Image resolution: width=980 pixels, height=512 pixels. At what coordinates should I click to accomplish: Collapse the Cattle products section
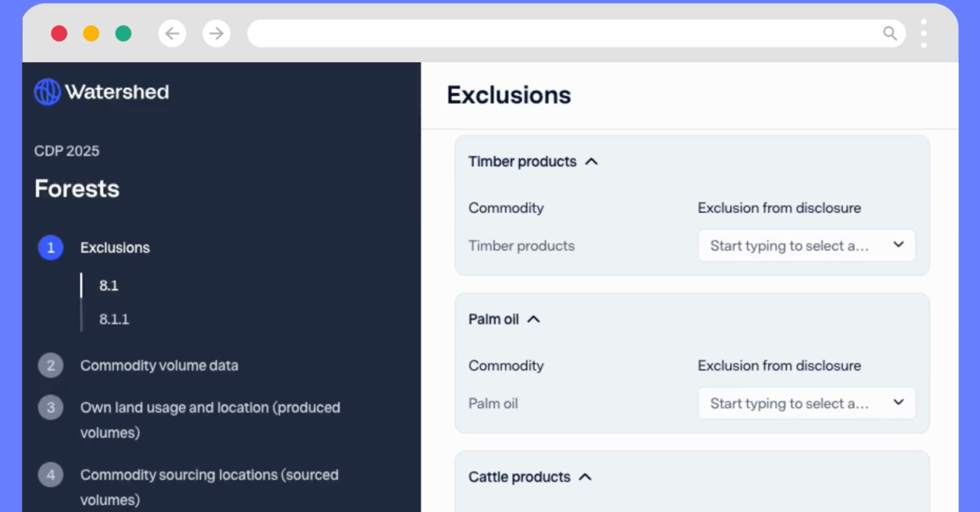(585, 477)
